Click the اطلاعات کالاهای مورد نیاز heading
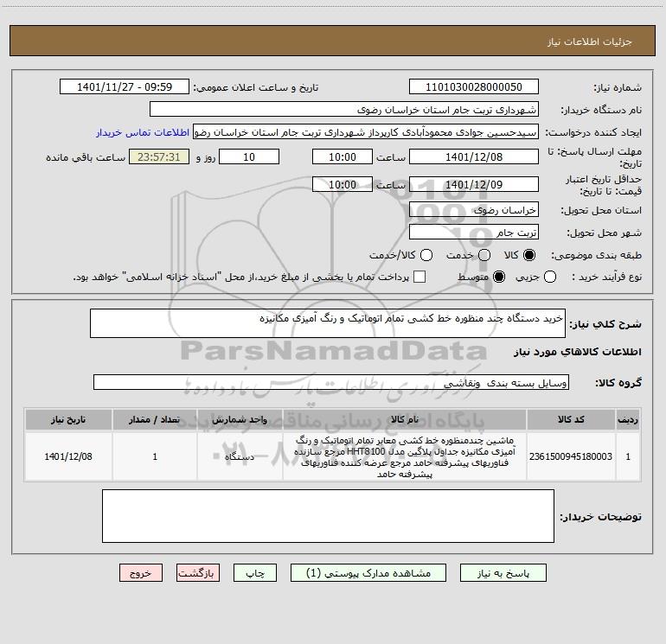Screen dimensions: 666x644 577,352
